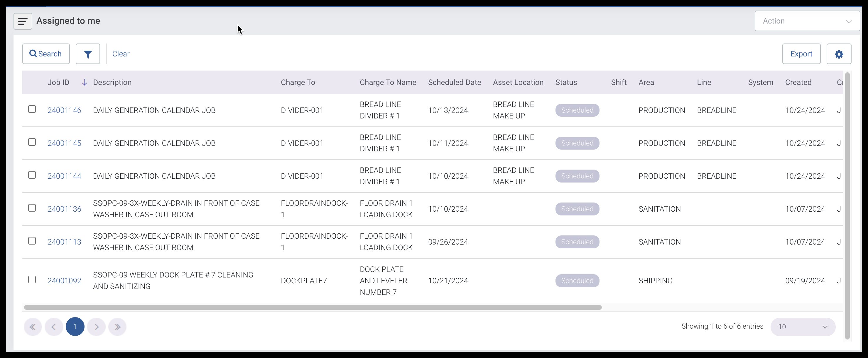Go to previous page chevron
868x358 pixels.
point(54,327)
